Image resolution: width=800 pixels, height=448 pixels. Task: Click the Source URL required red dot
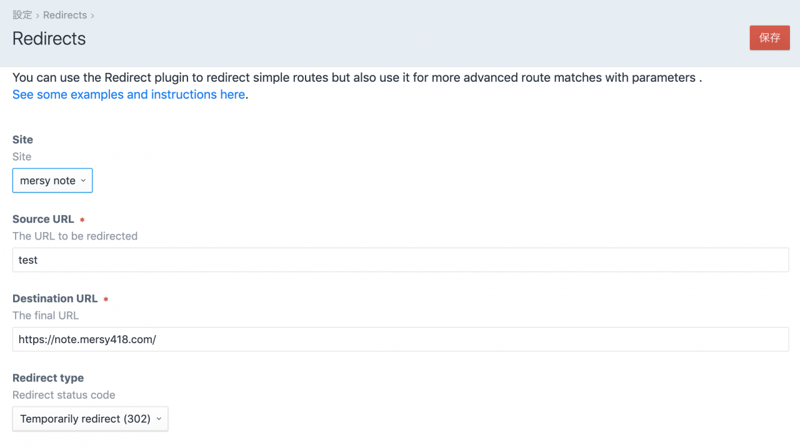pos(82,220)
